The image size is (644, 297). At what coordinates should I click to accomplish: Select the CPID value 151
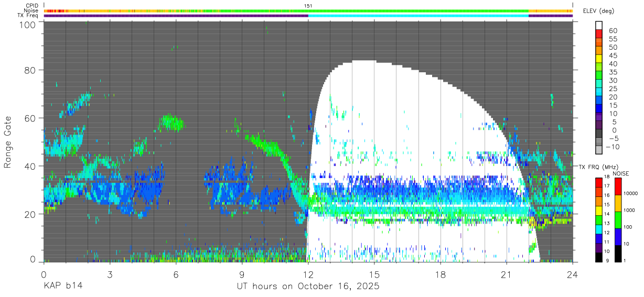click(x=308, y=6)
